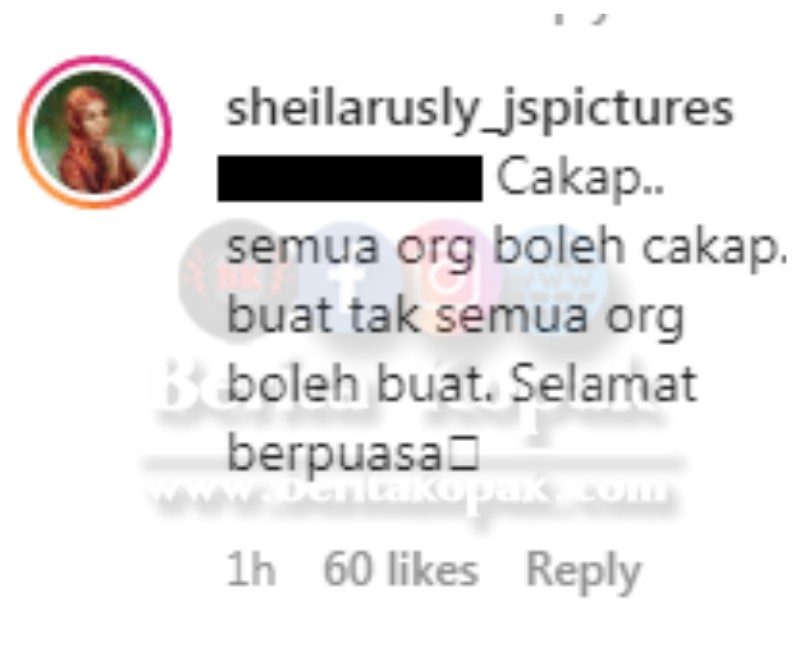The image size is (800, 645).
Task: Click the emoji placeholder box after berpuasa
Action: (x=462, y=456)
